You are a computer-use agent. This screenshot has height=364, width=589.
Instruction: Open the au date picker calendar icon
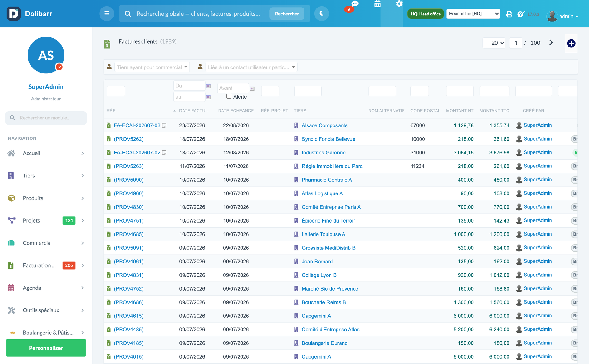[x=209, y=97]
